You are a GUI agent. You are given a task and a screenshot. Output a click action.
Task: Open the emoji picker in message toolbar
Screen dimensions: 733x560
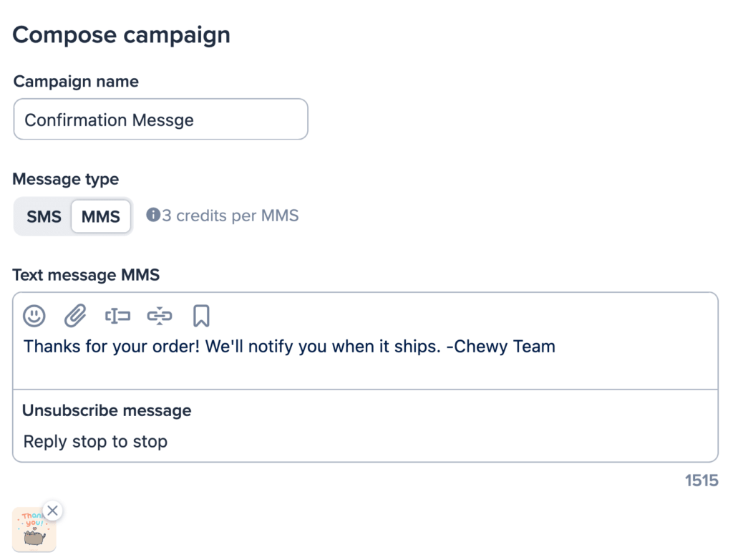coord(34,315)
